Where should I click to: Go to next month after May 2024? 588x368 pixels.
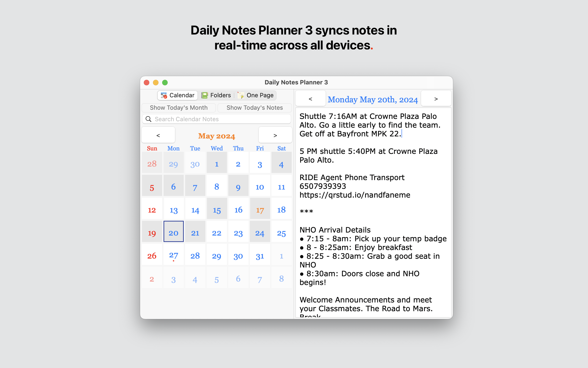coord(275,135)
